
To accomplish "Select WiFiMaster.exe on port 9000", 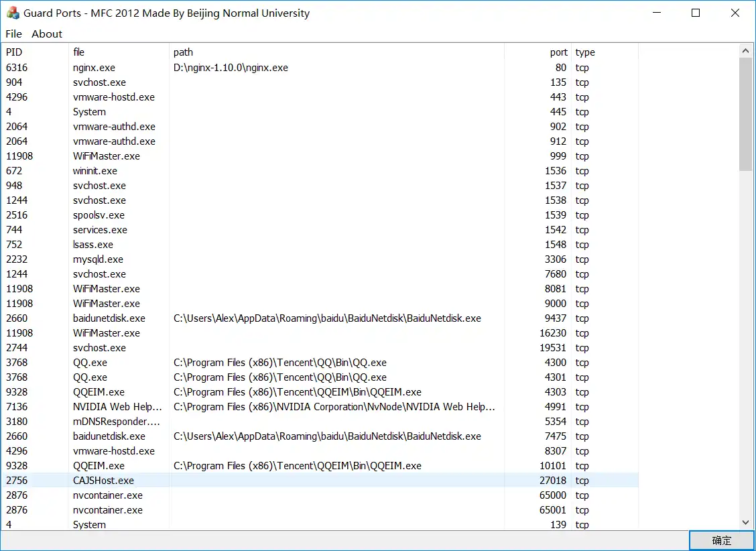I will click(x=320, y=304).
